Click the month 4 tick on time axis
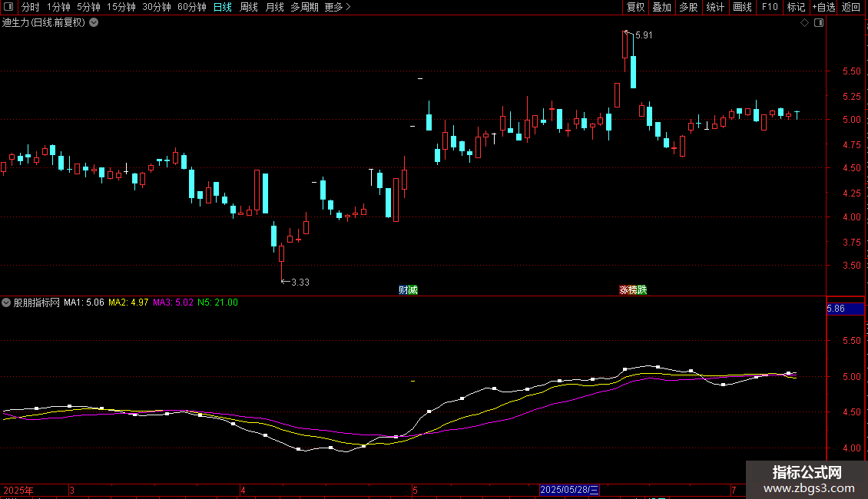Screen dimensions: 868x499 click(243, 490)
